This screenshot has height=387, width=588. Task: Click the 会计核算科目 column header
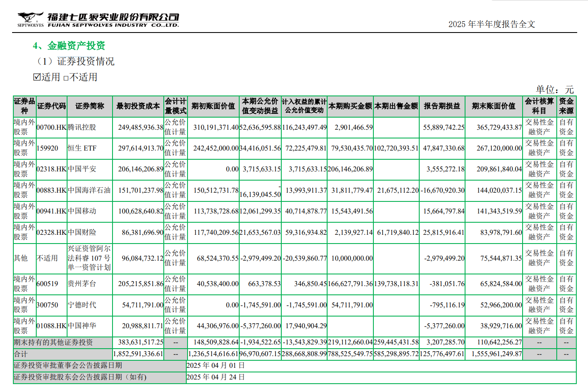coord(539,106)
